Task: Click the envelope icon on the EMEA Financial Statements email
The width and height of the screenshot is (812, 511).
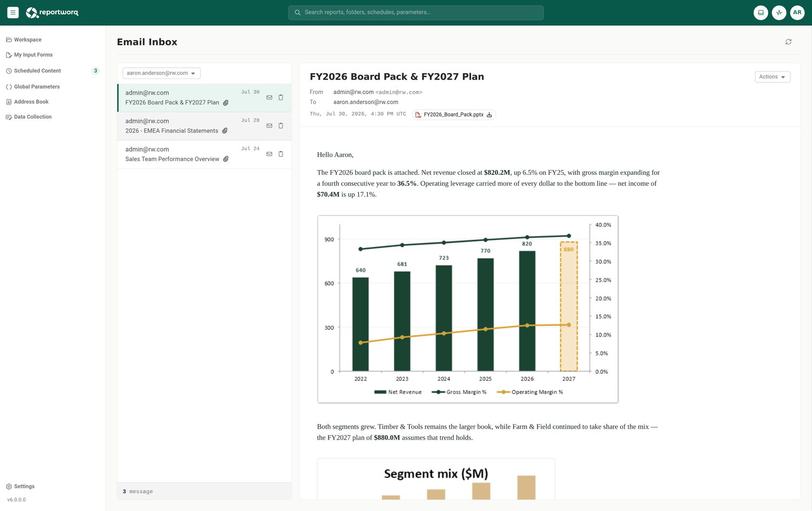Action: (x=269, y=126)
